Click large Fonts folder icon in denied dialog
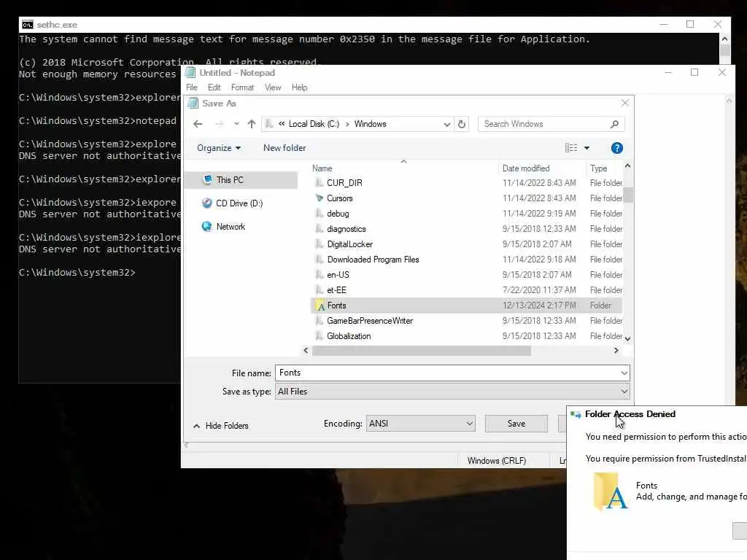This screenshot has width=747, height=560. [611, 491]
